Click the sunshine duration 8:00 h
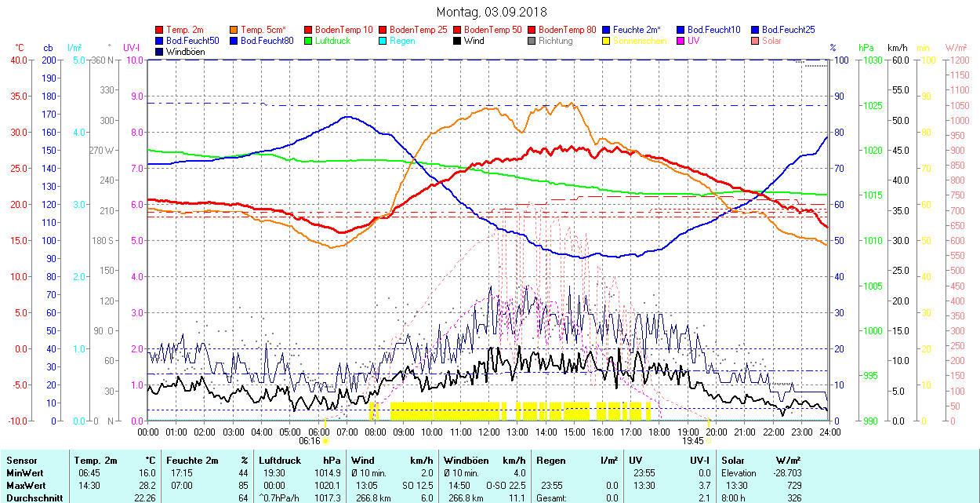Viewport: 980px width, 503px height. [x=735, y=498]
